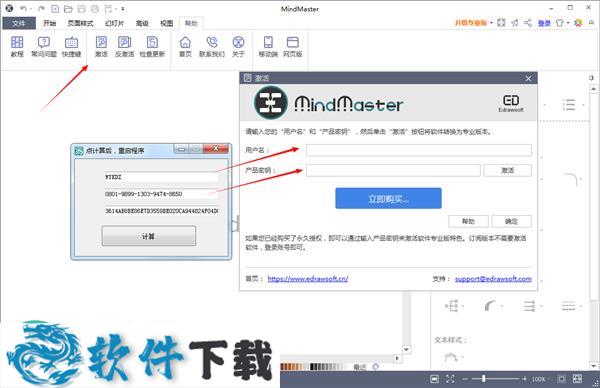Click the share icon in top right

pos(528,23)
